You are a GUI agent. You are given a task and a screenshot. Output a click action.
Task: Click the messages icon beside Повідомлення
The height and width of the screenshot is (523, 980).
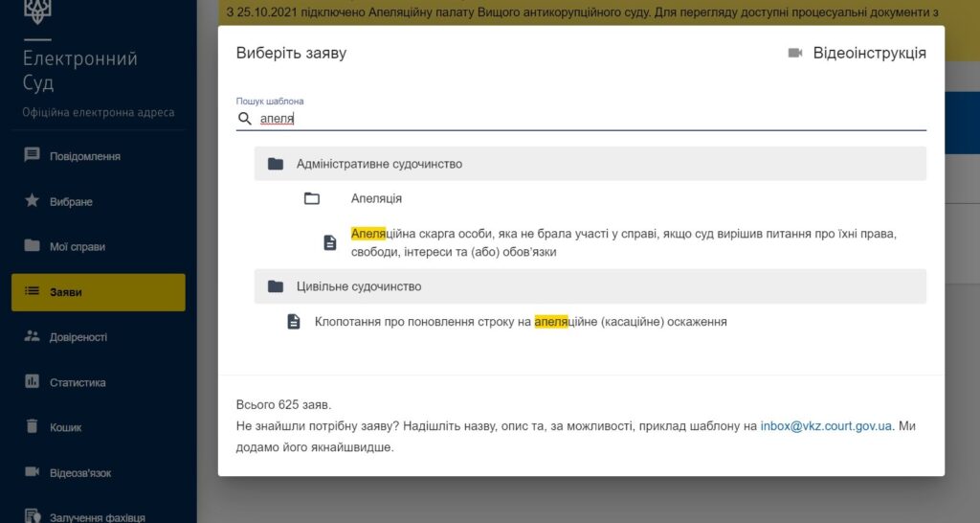click(32, 154)
